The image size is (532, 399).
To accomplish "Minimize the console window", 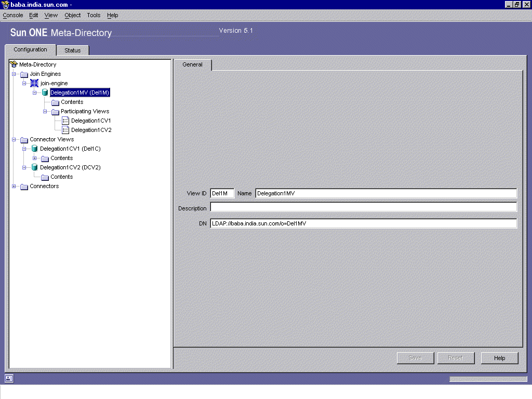I will click(509, 4).
